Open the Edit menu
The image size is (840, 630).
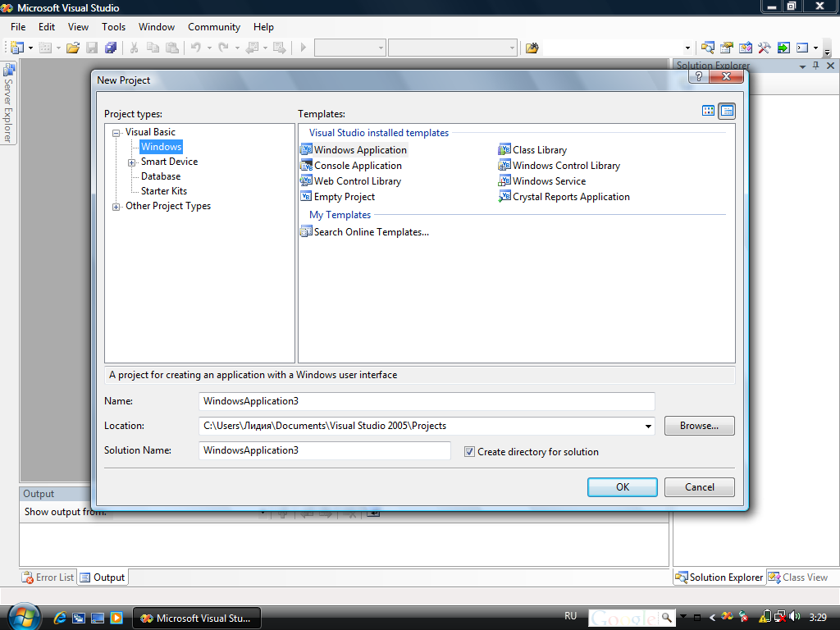[47, 27]
